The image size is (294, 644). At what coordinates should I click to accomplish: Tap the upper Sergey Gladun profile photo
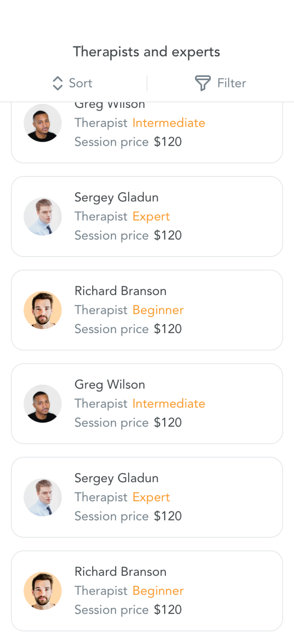point(43,217)
